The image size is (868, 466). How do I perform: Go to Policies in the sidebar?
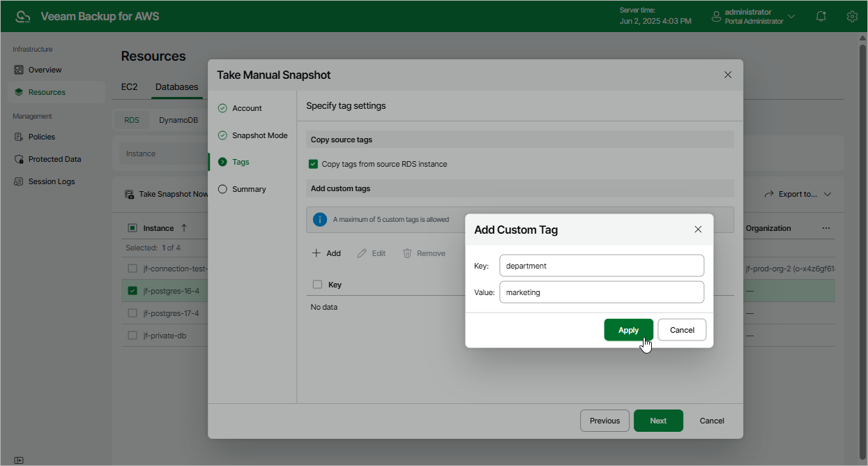tap(56, 137)
